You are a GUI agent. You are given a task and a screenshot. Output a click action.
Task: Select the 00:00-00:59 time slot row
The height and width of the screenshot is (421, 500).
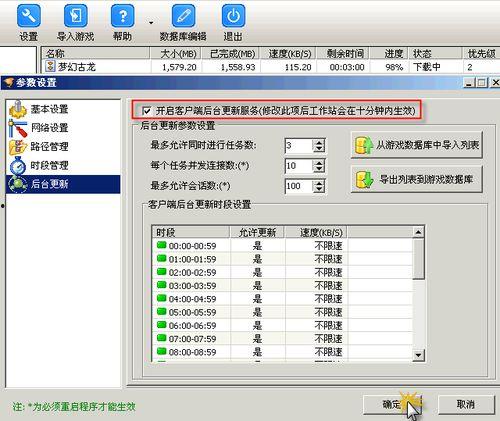click(x=282, y=246)
